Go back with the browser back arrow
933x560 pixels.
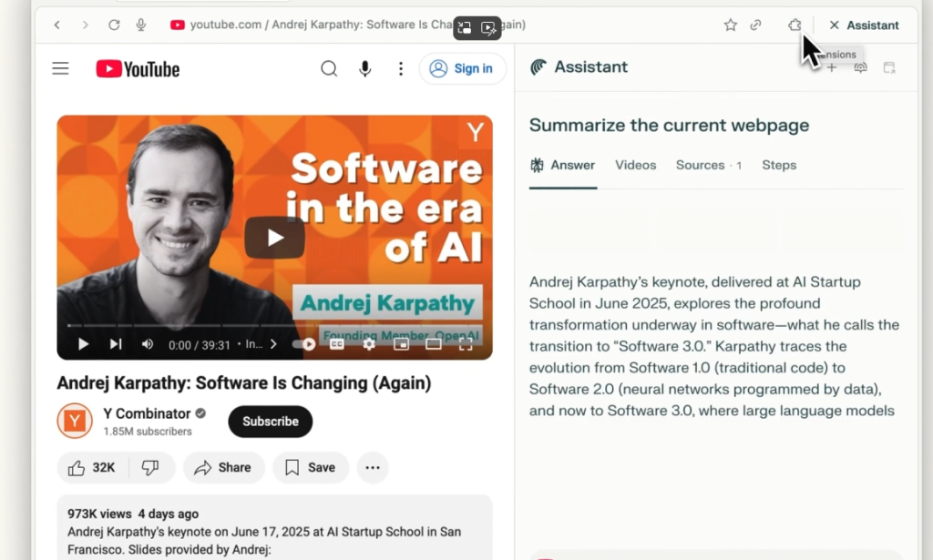[57, 25]
